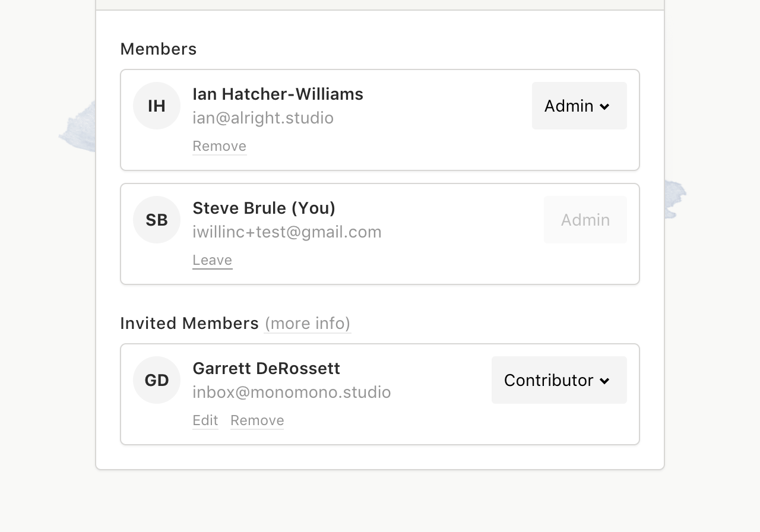Image resolution: width=760 pixels, height=532 pixels.
Task: Click the chevron arrow on Ian's Admin dropdown
Action: tap(604, 107)
